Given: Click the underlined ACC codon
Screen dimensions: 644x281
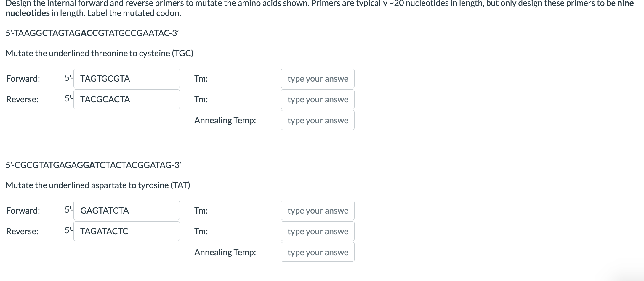Looking at the screenshot, I should [89, 33].
